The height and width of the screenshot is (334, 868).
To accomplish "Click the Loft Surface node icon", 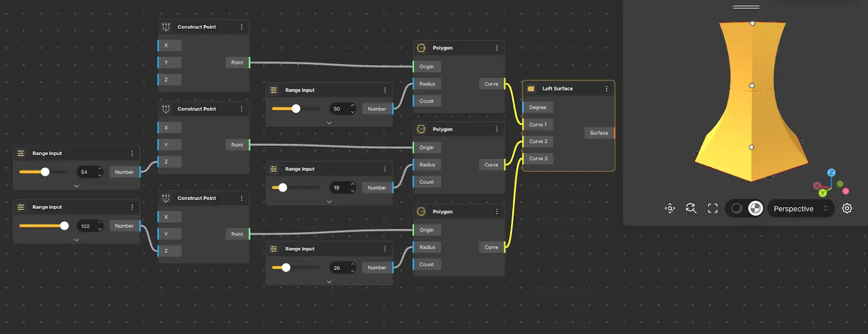I will click(531, 88).
